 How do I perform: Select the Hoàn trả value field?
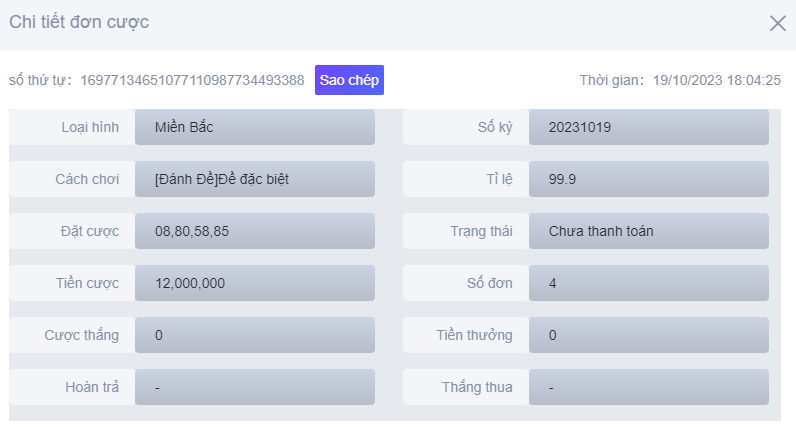point(254,387)
